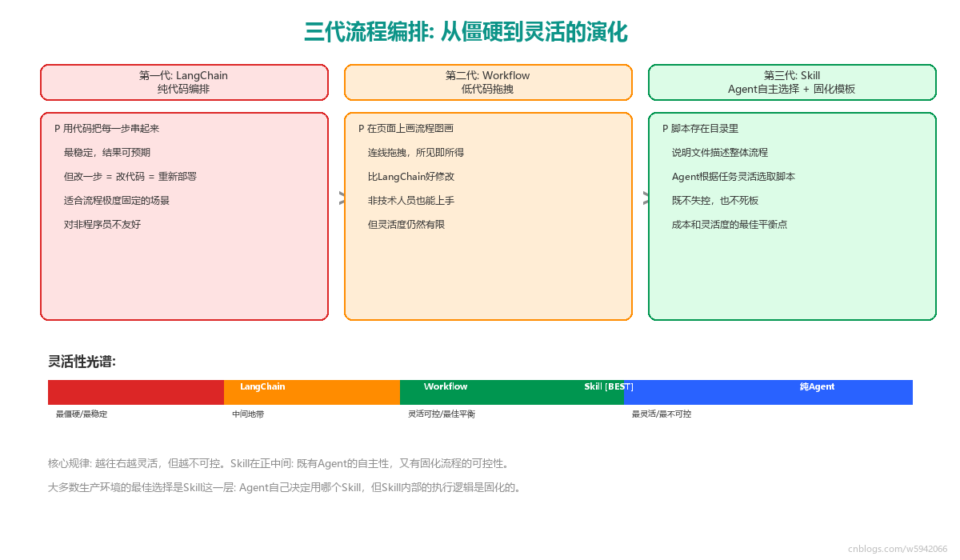Click the caption '最灵活/最不可控'
Image resolution: width=960 pixels, height=560 pixels.
tap(662, 414)
